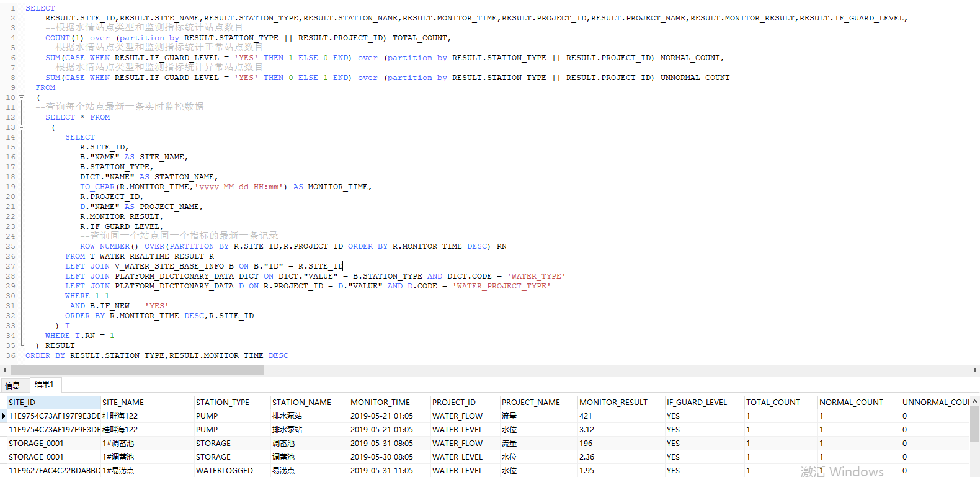
Task: Click the result grid vertical scrollbar thumb
Action: (974, 424)
